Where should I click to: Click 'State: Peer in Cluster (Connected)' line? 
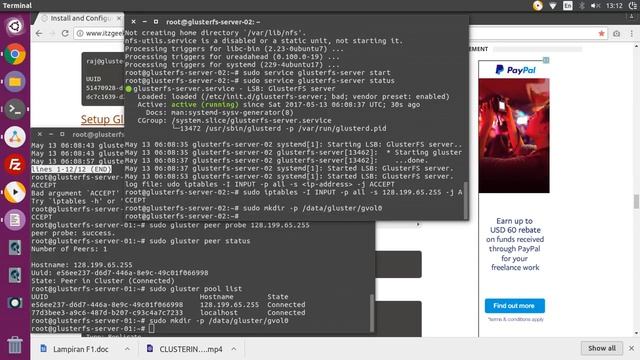click(102, 281)
